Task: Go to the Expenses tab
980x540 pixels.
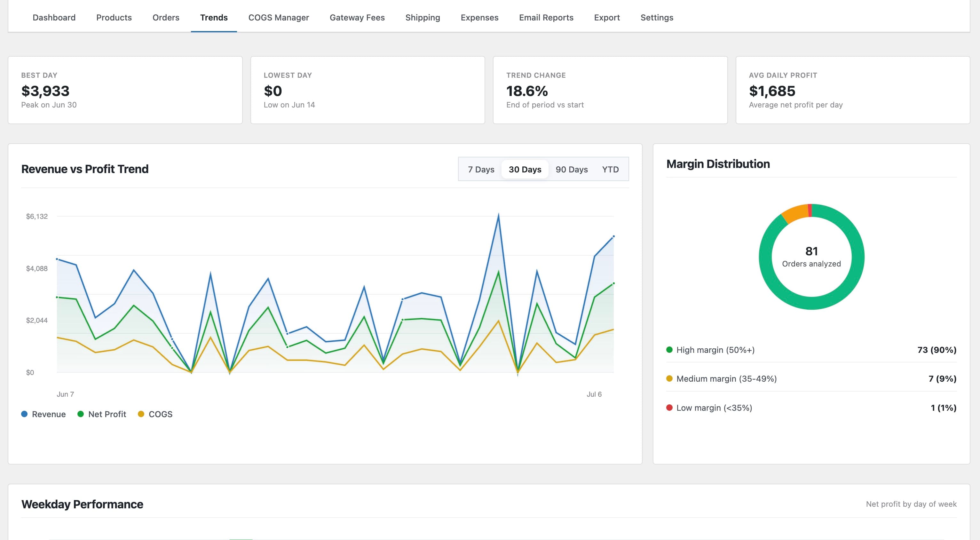Action: tap(479, 18)
